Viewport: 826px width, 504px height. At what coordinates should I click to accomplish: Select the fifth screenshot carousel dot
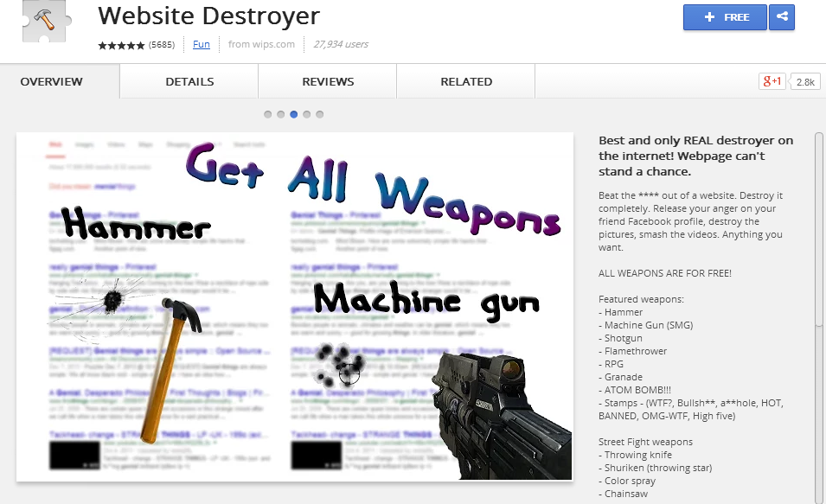tap(320, 114)
